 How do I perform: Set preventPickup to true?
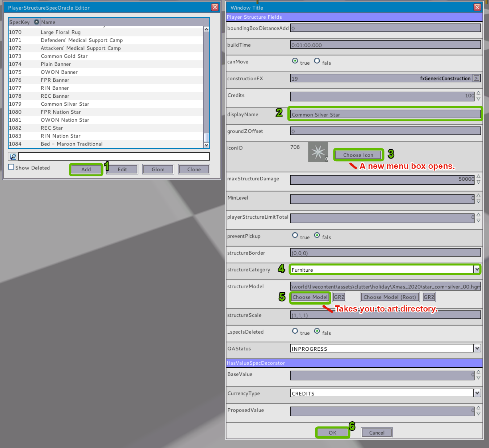[x=295, y=235]
